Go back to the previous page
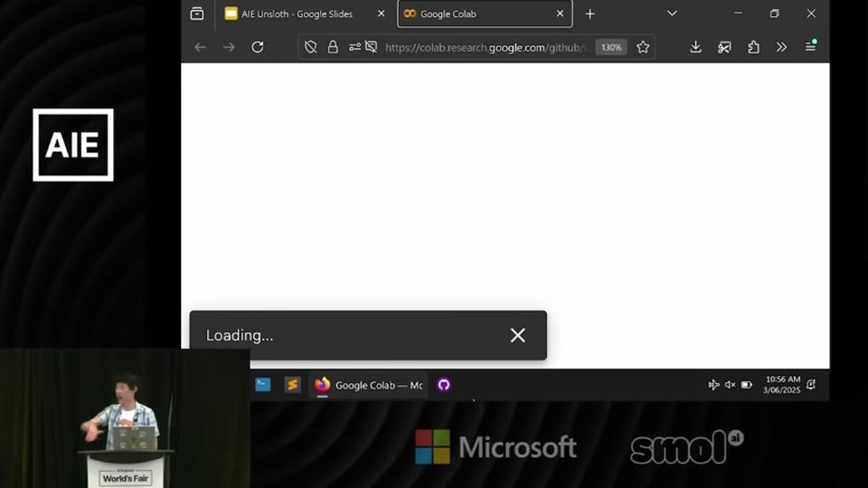 click(200, 47)
